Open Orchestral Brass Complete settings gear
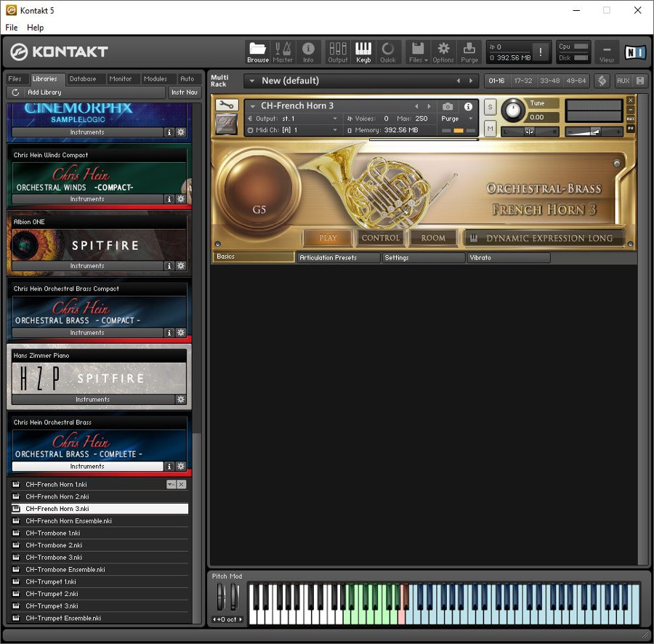The width and height of the screenshot is (654, 644). pos(181,466)
